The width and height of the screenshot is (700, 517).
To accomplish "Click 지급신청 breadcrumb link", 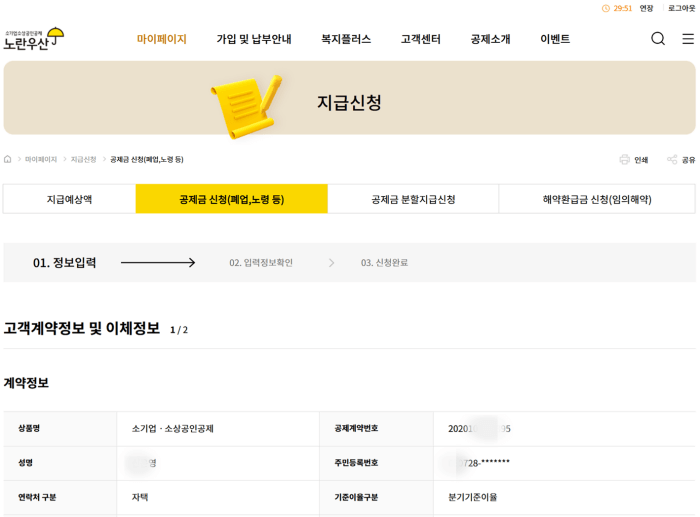I will 83,159.
